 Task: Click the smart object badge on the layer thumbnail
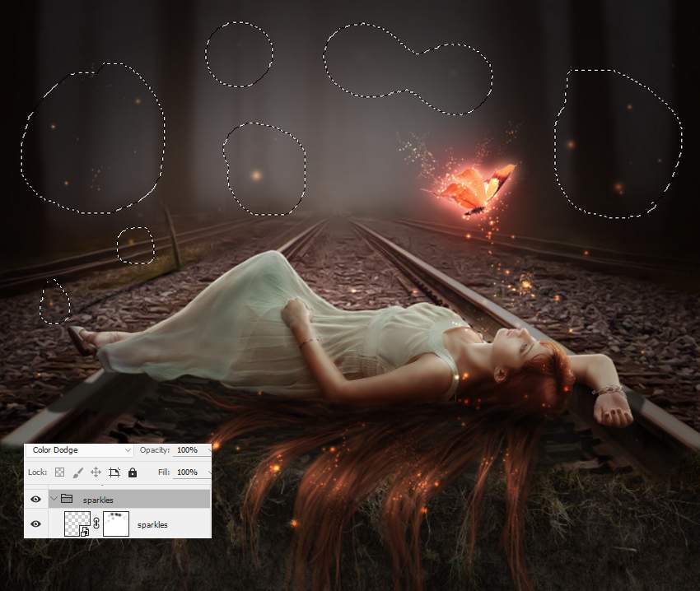pyautogui.click(x=85, y=532)
